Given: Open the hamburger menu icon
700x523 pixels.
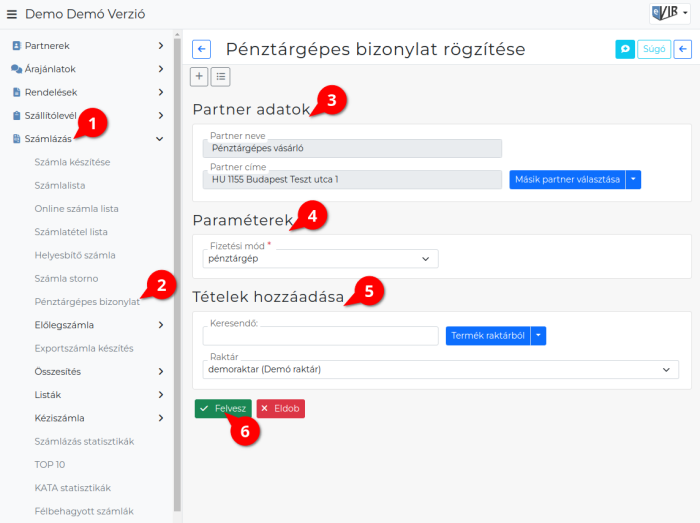Looking at the screenshot, I should 12,14.
